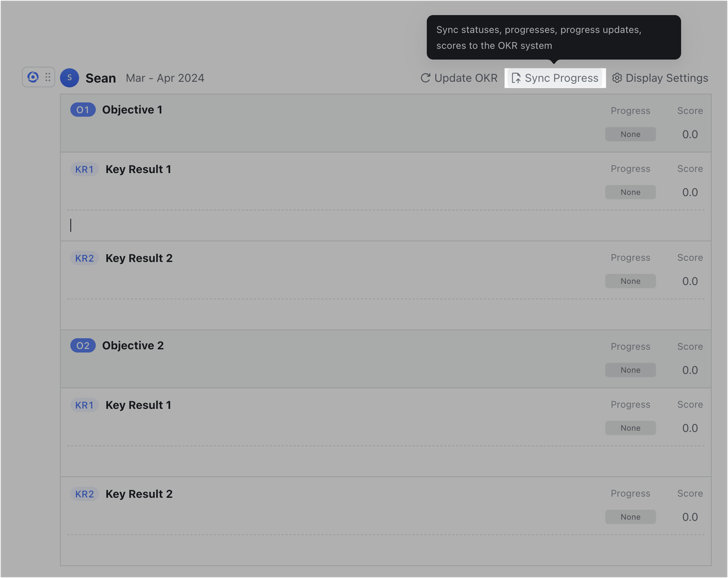Open the progress status chip for Key Result 1

[x=630, y=192]
